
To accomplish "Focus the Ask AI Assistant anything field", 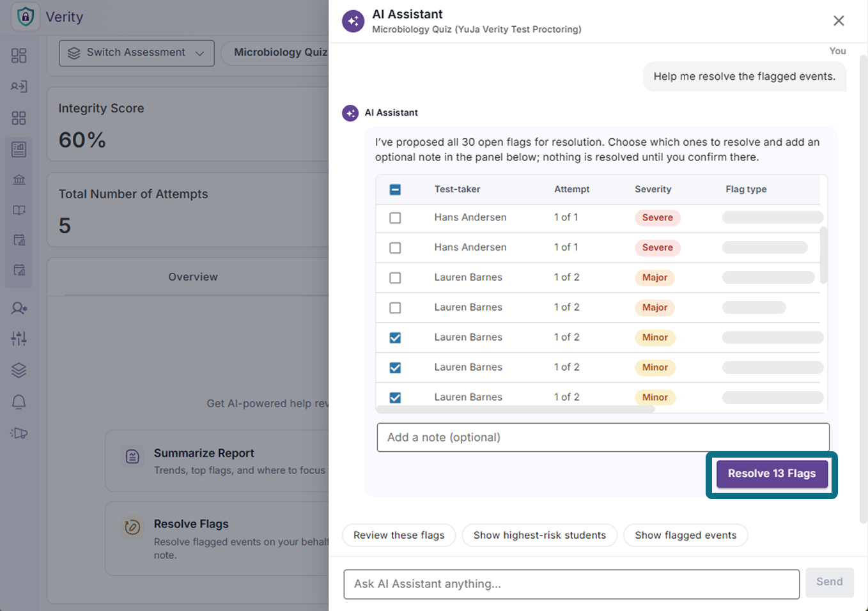I will click(x=571, y=584).
